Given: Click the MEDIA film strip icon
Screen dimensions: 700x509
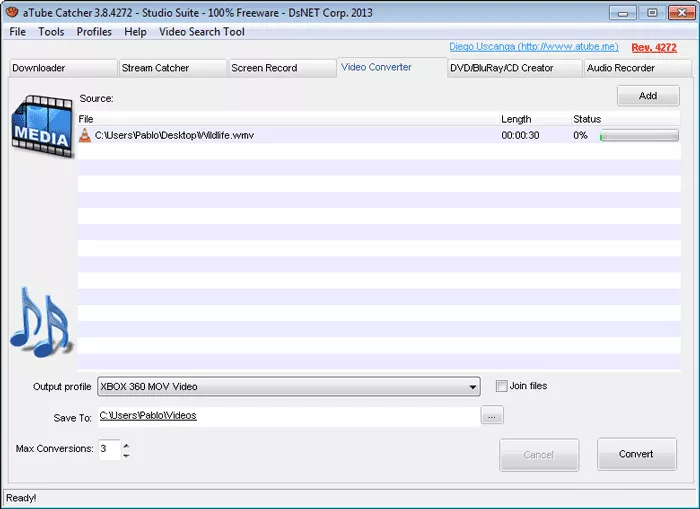Looking at the screenshot, I should (42, 126).
